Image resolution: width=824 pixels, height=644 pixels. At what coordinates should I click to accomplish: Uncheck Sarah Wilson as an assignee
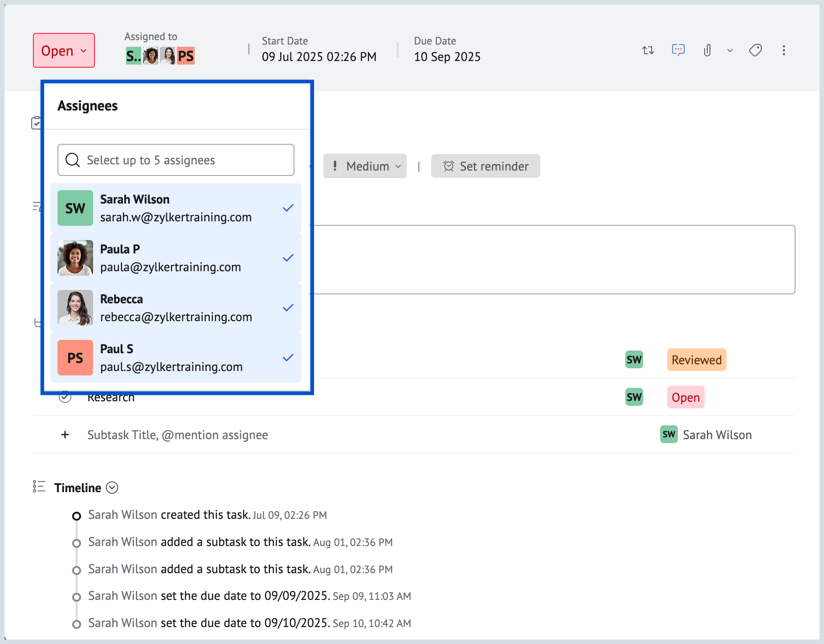(288, 208)
